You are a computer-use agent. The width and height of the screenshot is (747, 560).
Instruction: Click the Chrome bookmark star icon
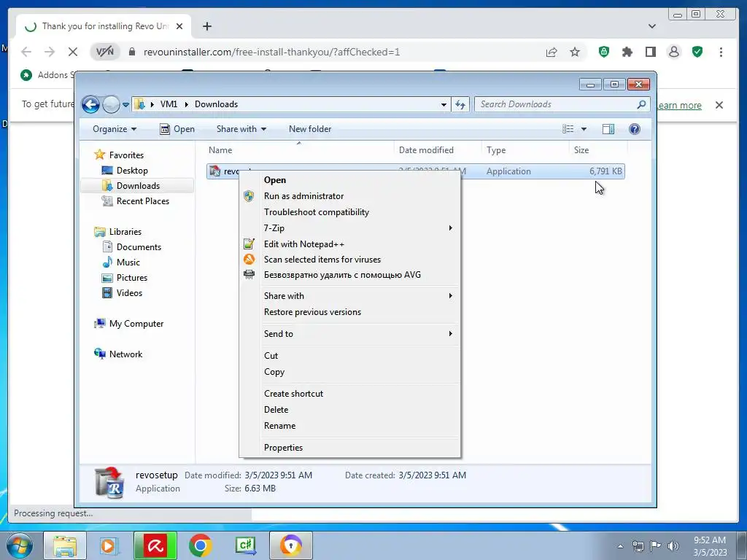[x=575, y=52]
